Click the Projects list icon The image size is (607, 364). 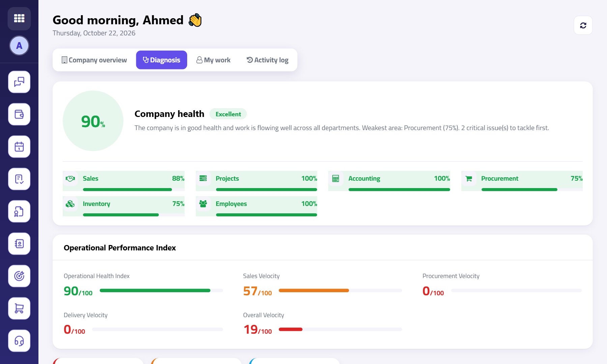[203, 178]
